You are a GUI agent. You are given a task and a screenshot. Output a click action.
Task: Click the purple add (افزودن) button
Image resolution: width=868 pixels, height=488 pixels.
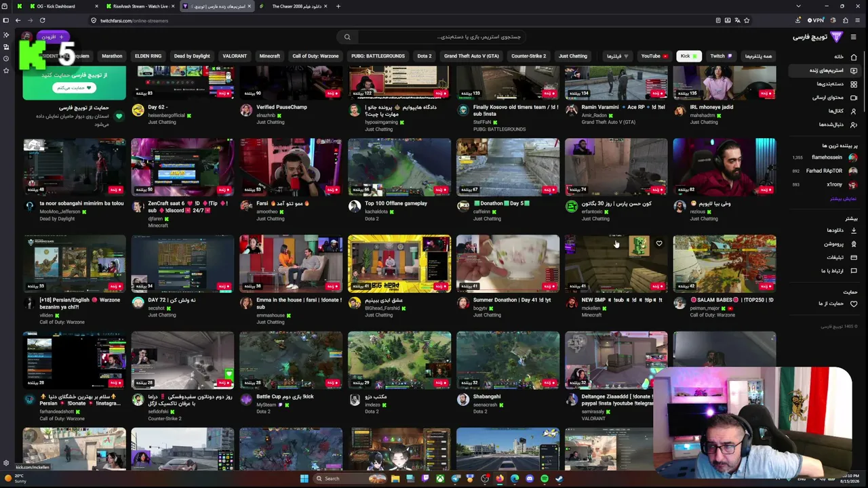(52, 37)
